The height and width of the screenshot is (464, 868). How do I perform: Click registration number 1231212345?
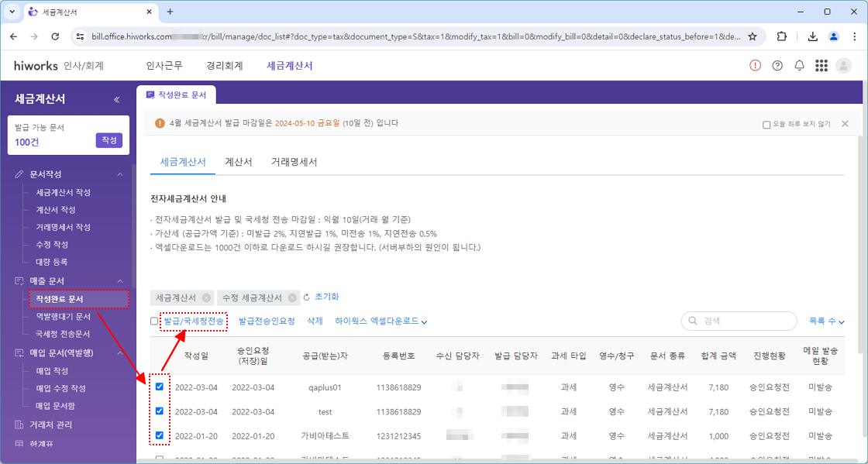click(x=398, y=436)
